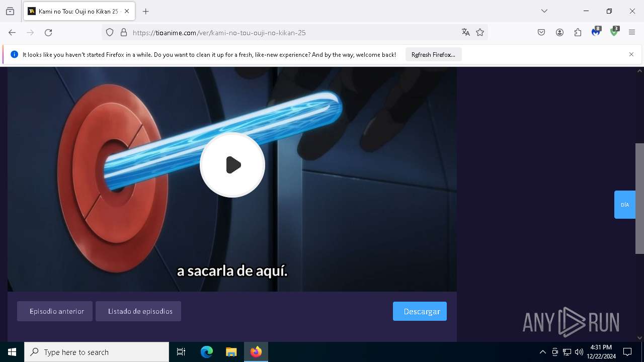Image resolution: width=644 pixels, height=362 pixels.
Task: Click the browser forward arrow
Action: pos(30,33)
